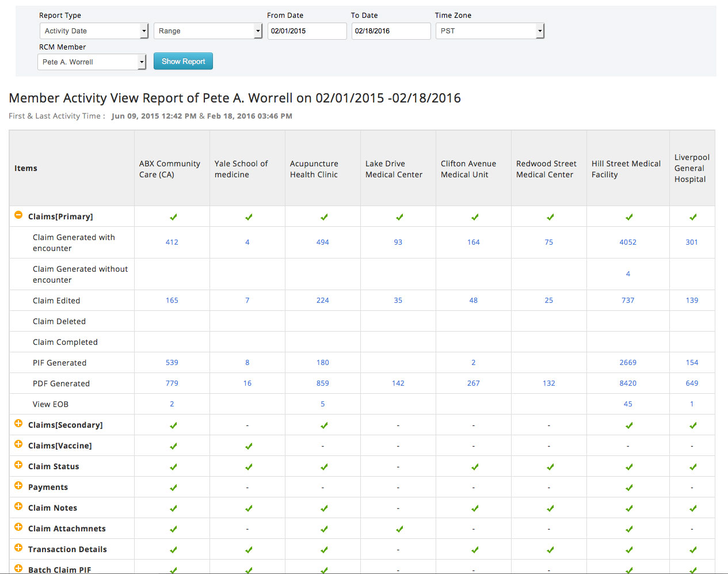Expand the Claims[Secondary] row

pyautogui.click(x=18, y=424)
